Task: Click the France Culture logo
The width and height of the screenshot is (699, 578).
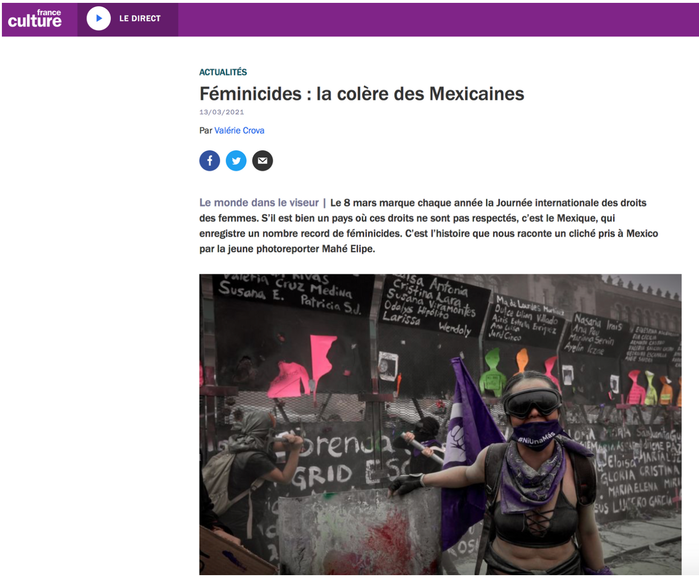Action: click(34, 19)
